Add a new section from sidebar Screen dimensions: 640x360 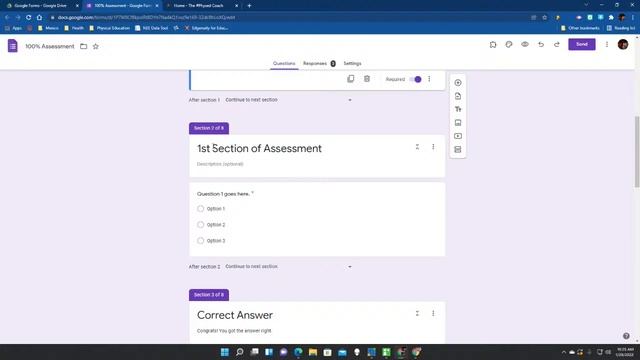(x=458, y=149)
